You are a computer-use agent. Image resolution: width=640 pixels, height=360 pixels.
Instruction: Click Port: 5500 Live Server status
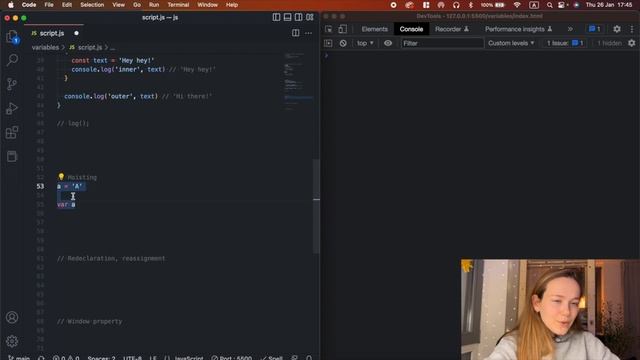[x=232, y=358]
